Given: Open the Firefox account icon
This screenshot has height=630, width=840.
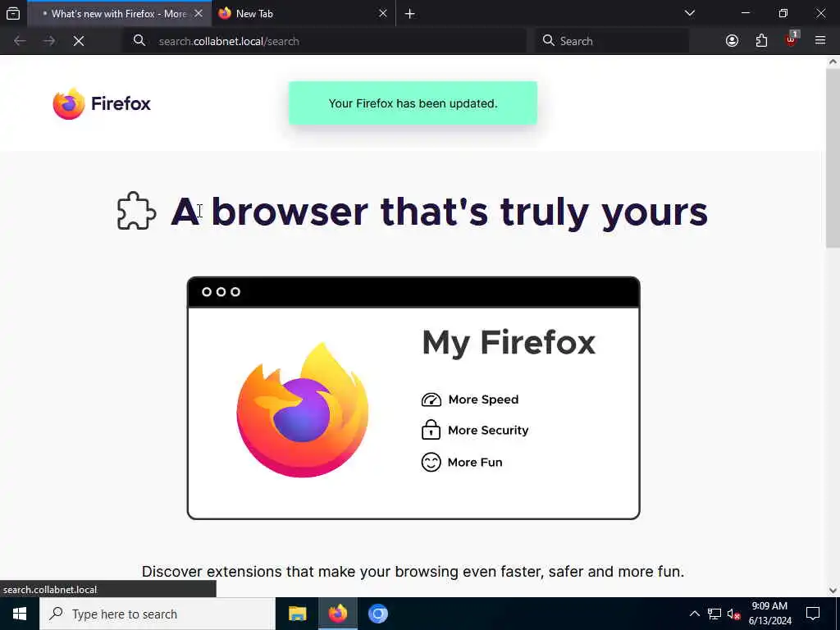Looking at the screenshot, I should tap(732, 41).
